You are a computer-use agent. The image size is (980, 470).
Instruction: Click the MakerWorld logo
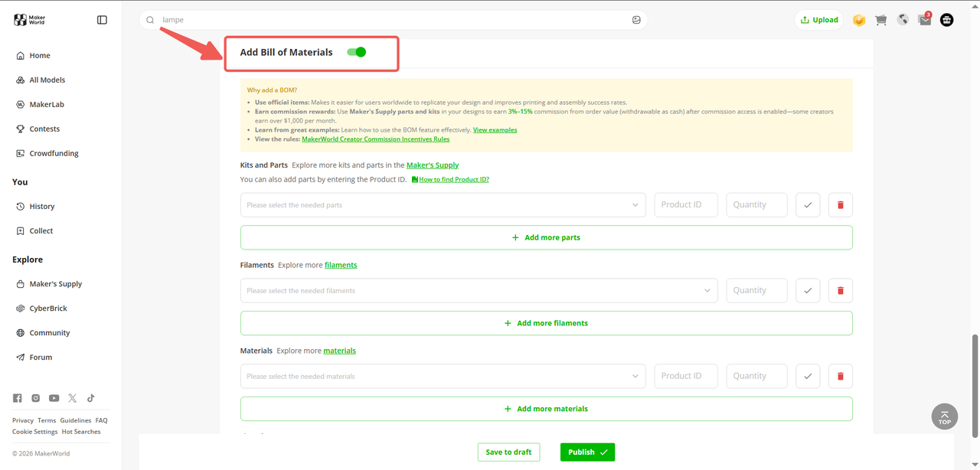pyautogui.click(x=30, y=20)
